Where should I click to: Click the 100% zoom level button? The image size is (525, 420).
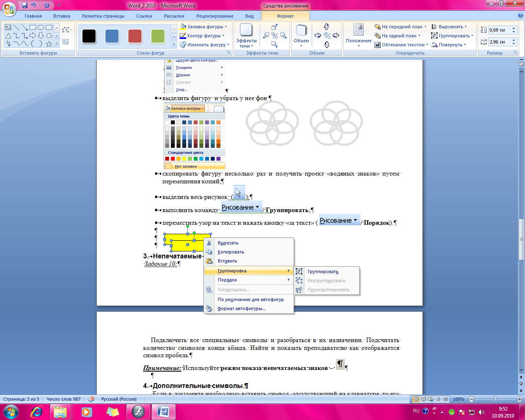pyautogui.click(x=459, y=399)
